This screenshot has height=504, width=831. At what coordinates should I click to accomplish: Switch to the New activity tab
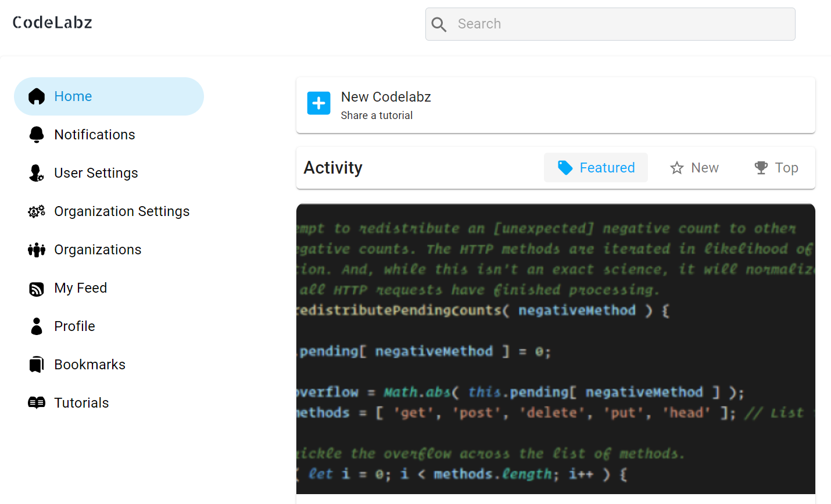click(694, 167)
